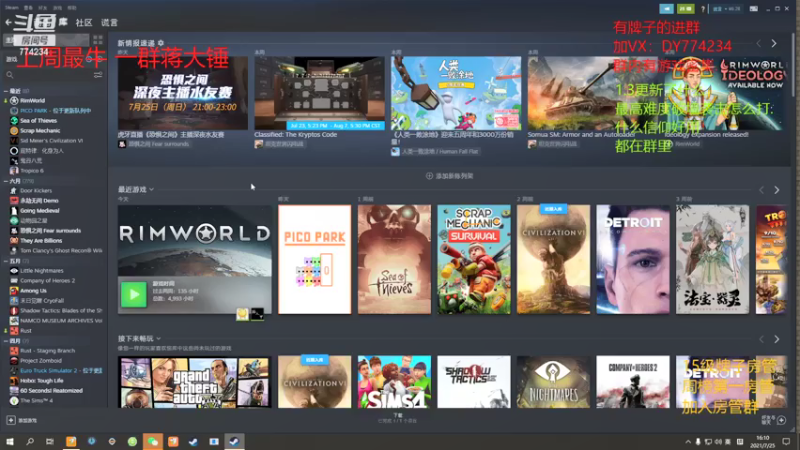Select Scrap Mechanic in the sidebar

[40, 131]
